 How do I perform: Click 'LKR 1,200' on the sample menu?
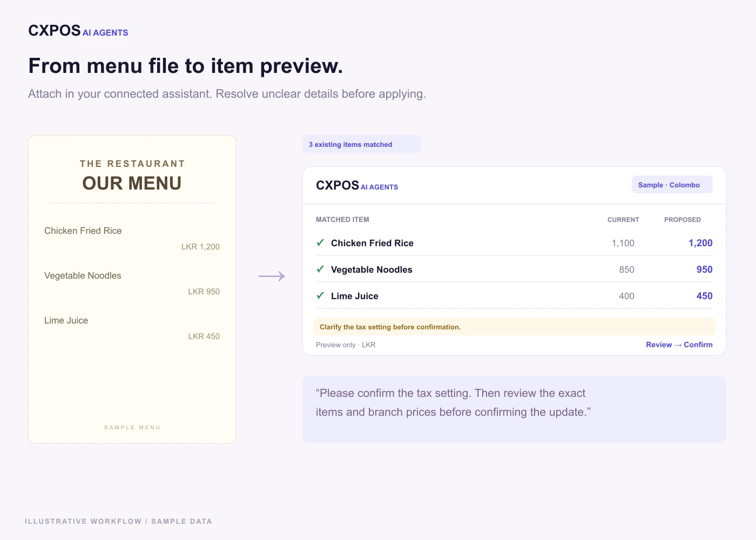(x=200, y=247)
